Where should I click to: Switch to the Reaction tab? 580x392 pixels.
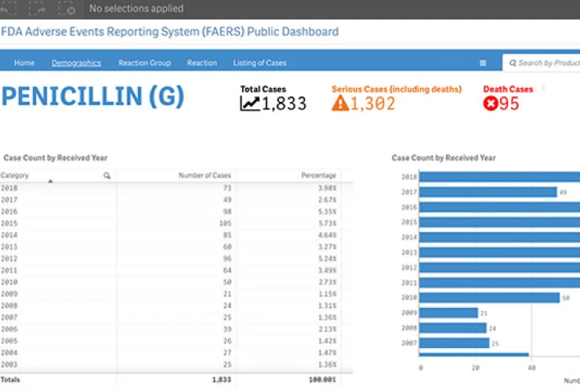(202, 63)
